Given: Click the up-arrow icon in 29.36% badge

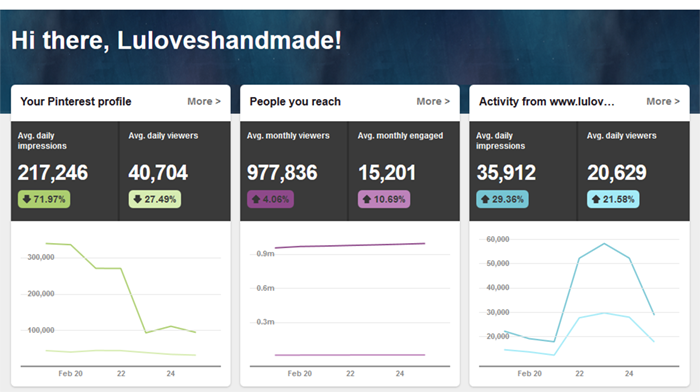Looking at the screenshot, I should [x=485, y=199].
